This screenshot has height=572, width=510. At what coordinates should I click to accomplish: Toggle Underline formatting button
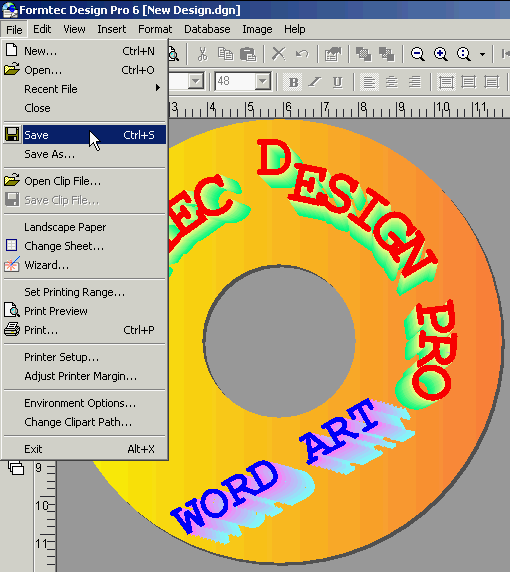click(337, 82)
